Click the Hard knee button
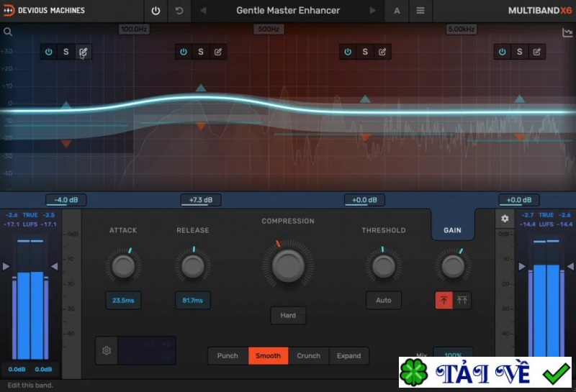The height and width of the screenshot is (392, 576). point(288,315)
